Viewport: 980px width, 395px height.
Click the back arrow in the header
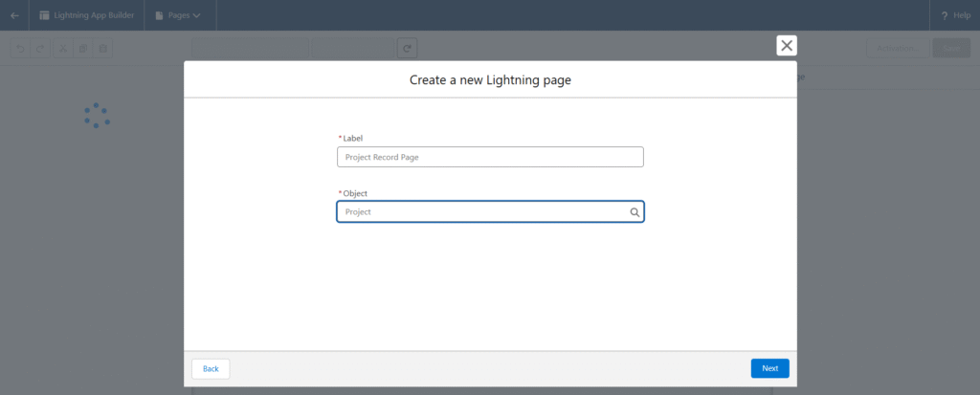pyautogui.click(x=14, y=15)
